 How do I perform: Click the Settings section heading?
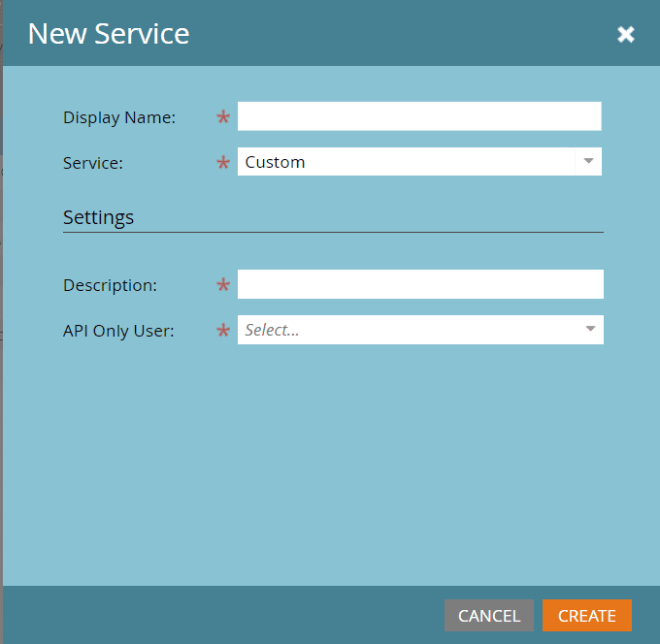pyautogui.click(x=98, y=216)
